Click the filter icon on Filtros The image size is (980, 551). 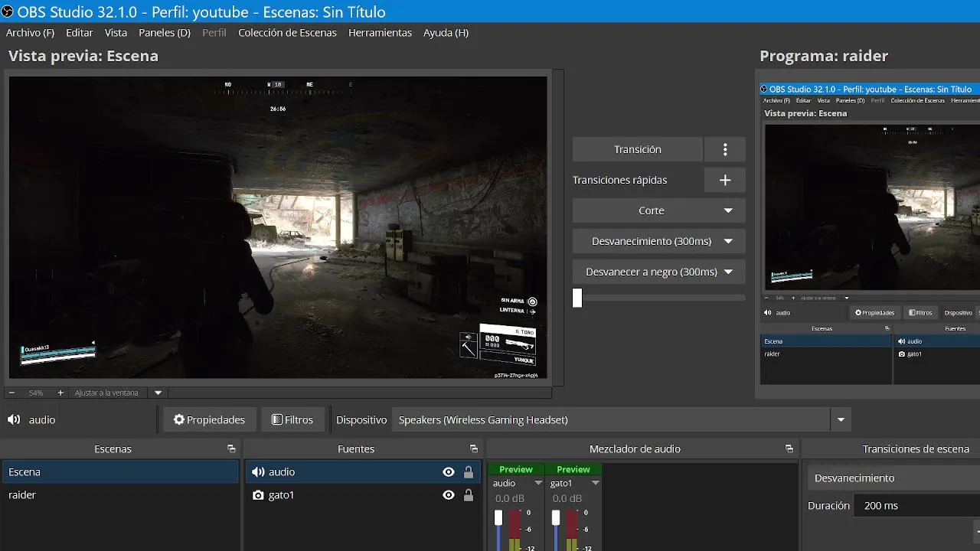[277, 419]
